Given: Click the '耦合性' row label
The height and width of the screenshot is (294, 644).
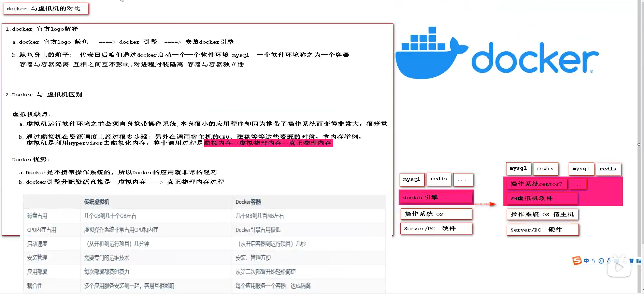Looking at the screenshot, I should 35,286.
